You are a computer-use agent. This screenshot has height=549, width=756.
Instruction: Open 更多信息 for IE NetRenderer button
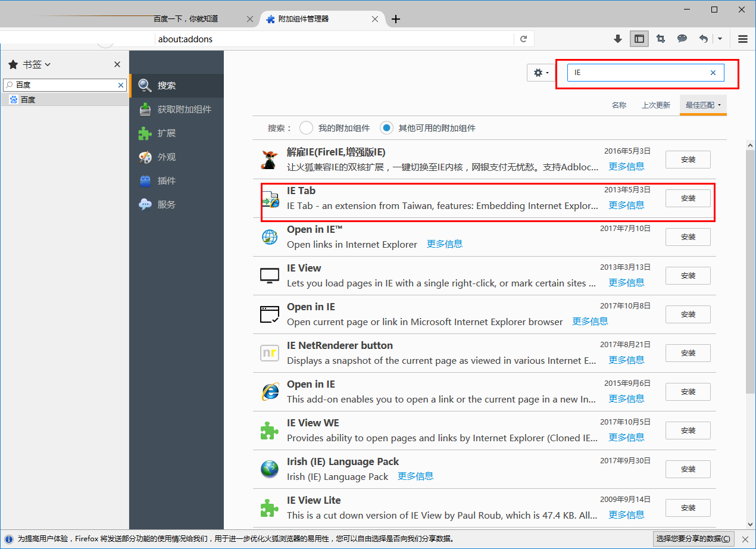626,360
